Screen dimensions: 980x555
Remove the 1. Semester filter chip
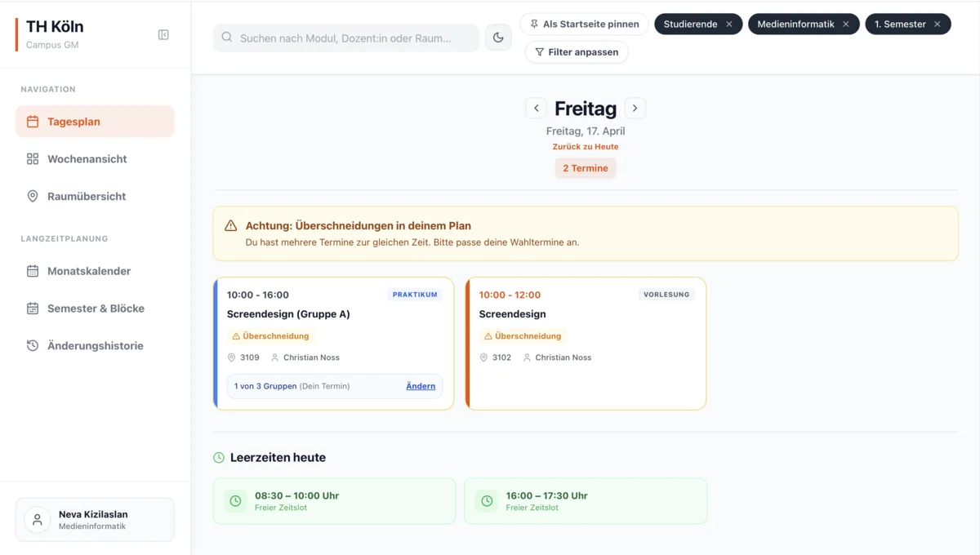click(x=938, y=24)
